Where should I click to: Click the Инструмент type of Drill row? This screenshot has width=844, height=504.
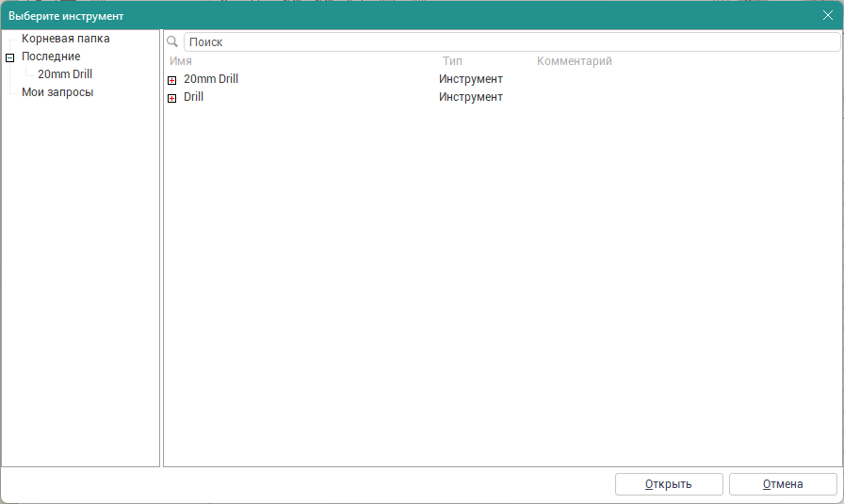(x=470, y=97)
